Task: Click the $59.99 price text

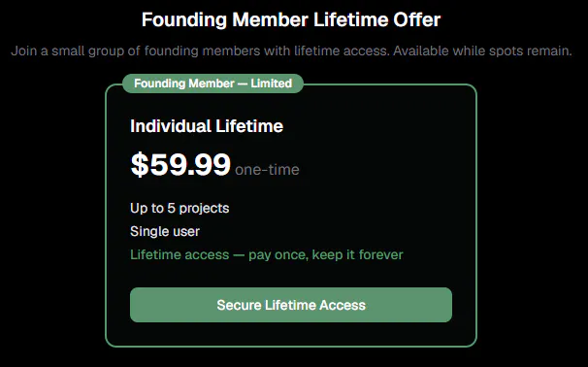Action: [x=180, y=164]
